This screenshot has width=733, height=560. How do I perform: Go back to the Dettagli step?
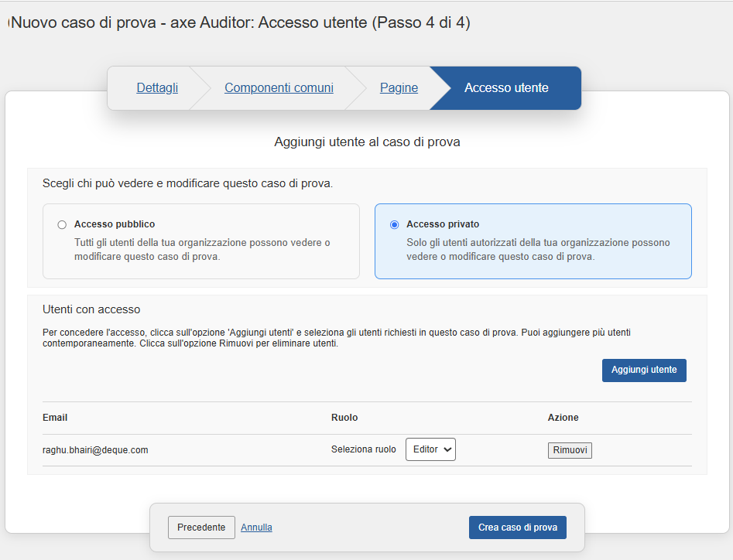point(157,88)
